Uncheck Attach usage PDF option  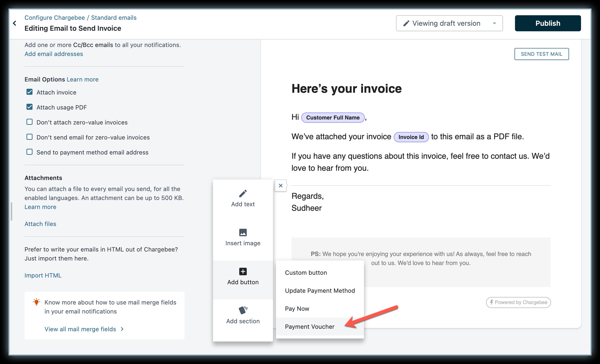(29, 107)
